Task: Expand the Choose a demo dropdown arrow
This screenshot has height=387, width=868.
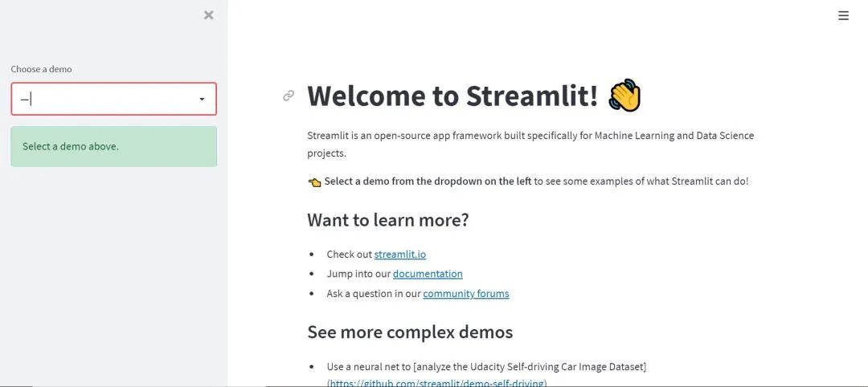Action: coord(202,99)
